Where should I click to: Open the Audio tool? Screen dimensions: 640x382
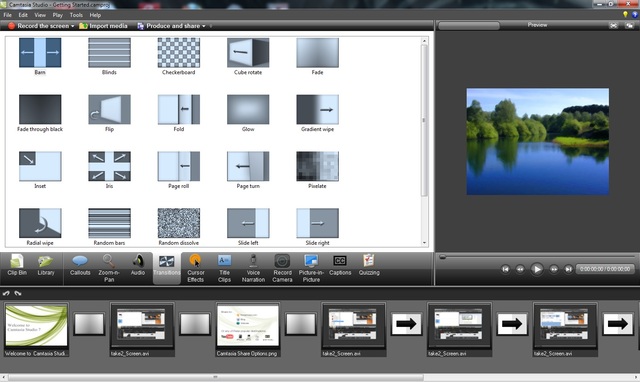click(x=138, y=265)
